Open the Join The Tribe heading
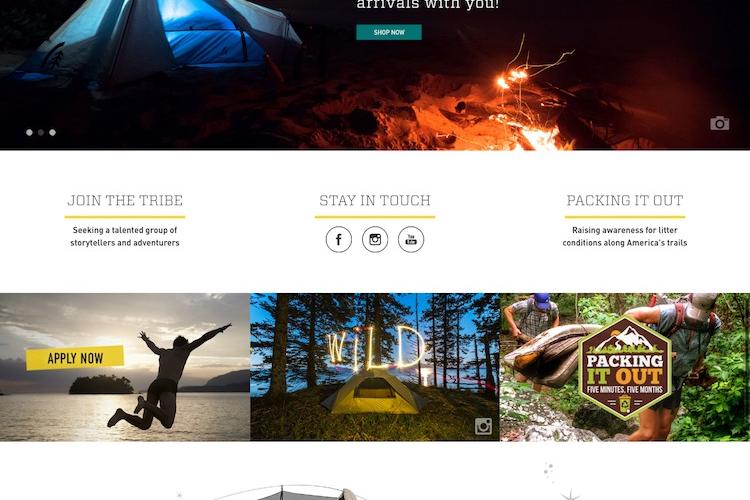Viewport: 750px width, 500px height. 125,200
